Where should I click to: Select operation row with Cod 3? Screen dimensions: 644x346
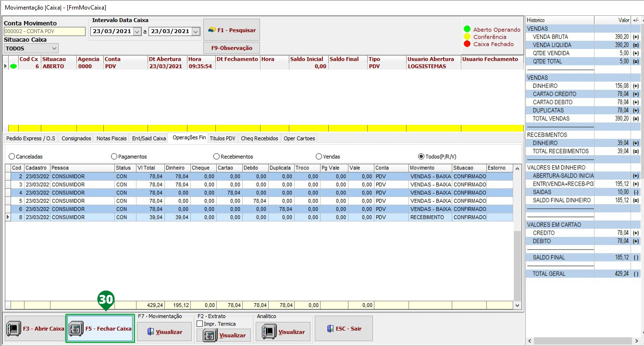click(x=260, y=185)
